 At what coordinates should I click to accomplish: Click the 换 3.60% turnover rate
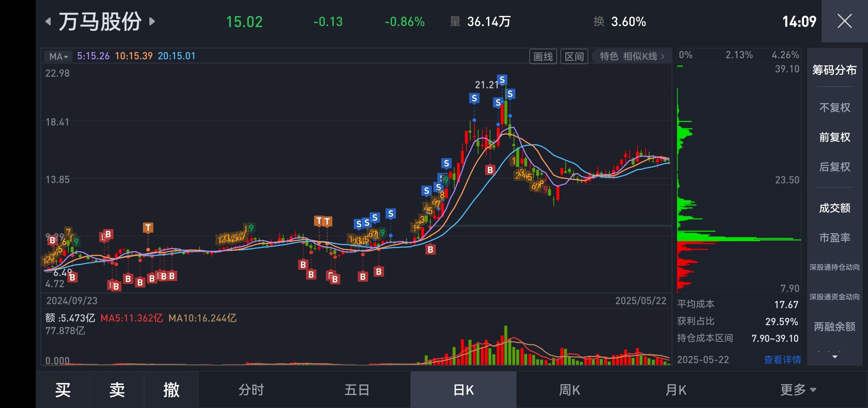tap(620, 22)
